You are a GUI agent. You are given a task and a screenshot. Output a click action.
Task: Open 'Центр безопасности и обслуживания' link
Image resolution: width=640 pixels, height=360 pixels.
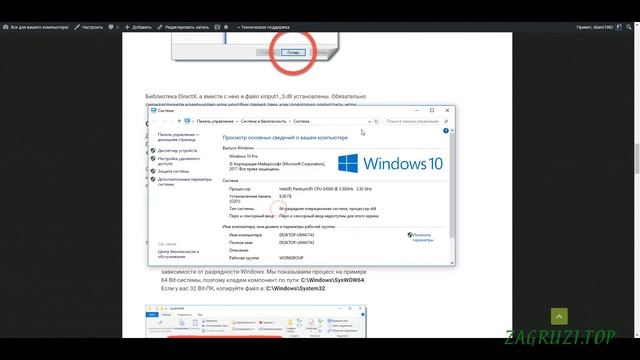click(178, 254)
